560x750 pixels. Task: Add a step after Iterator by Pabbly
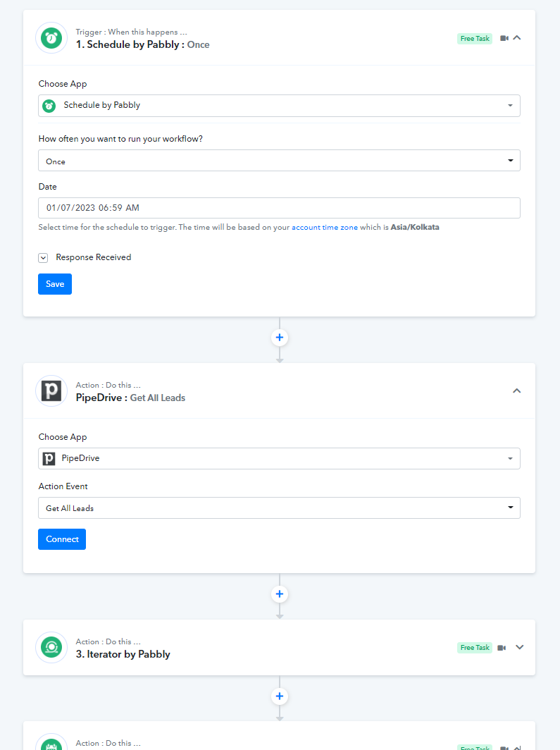click(x=280, y=696)
